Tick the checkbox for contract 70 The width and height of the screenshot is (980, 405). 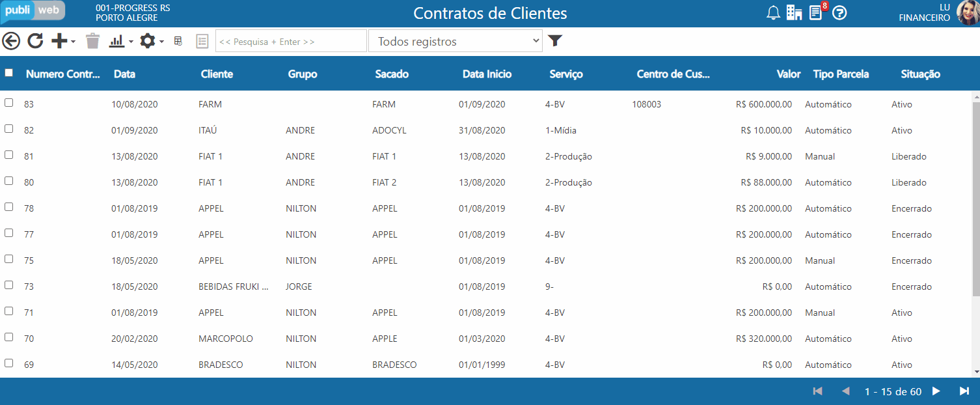tap(8, 337)
